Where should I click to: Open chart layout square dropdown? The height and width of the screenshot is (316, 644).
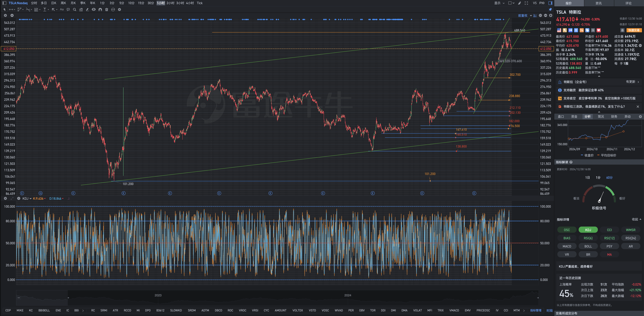click(511, 3)
